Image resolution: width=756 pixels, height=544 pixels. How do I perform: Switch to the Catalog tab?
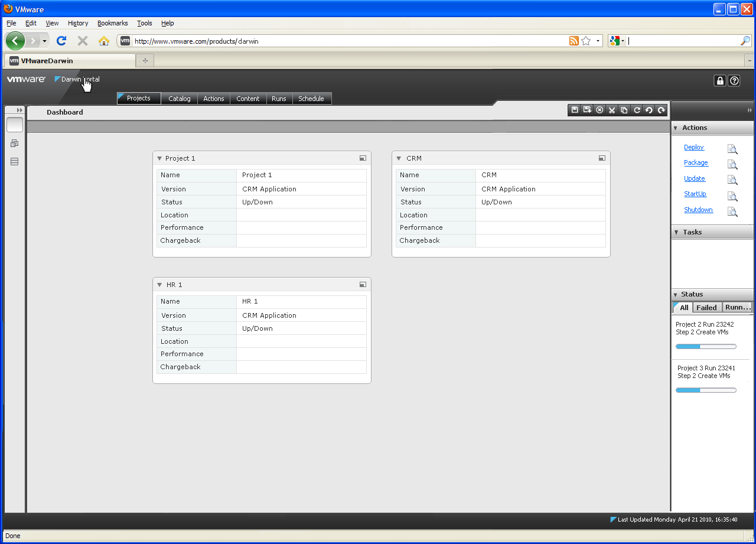[180, 99]
